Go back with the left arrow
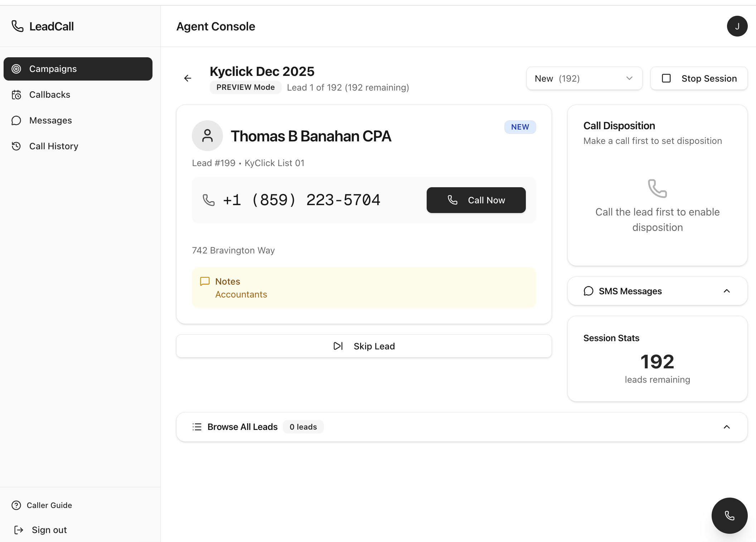This screenshot has height=542, width=756. 188,78
